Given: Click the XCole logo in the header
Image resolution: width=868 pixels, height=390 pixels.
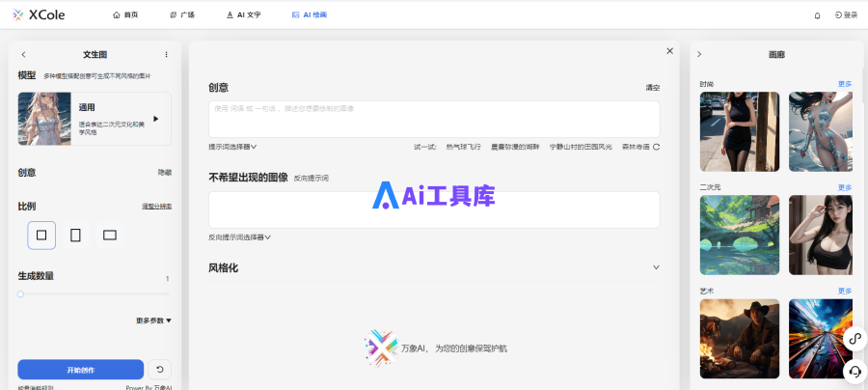Looking at the screenshot, I should pos(39,14).
